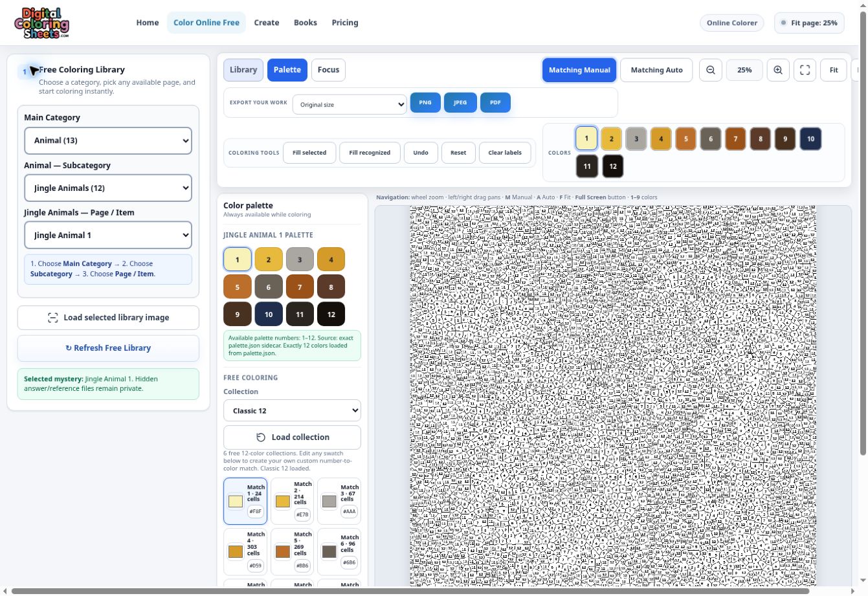868x596 pixels.
Task: Expand the Animal Subcategory dropdown
Action: click(108, 188)
